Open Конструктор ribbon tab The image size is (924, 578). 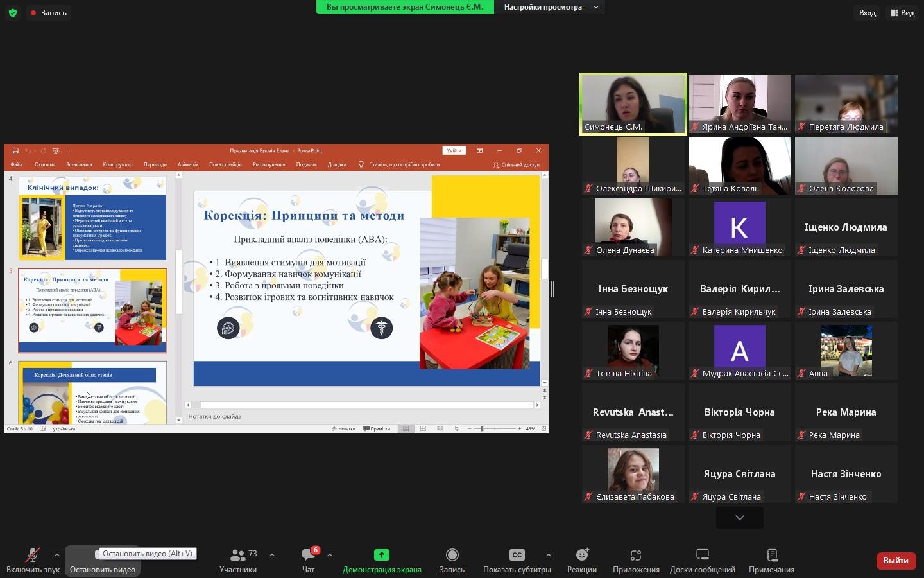coord(117,164)
